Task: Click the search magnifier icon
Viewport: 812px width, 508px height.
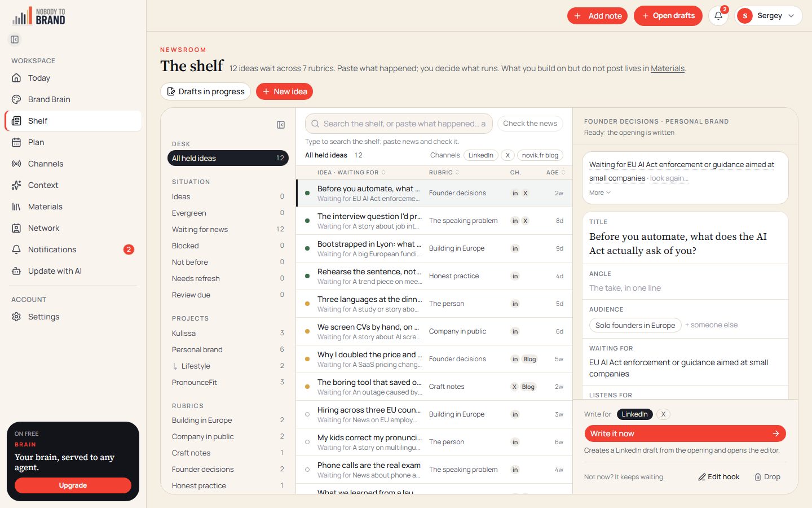Action: point(316,124)
